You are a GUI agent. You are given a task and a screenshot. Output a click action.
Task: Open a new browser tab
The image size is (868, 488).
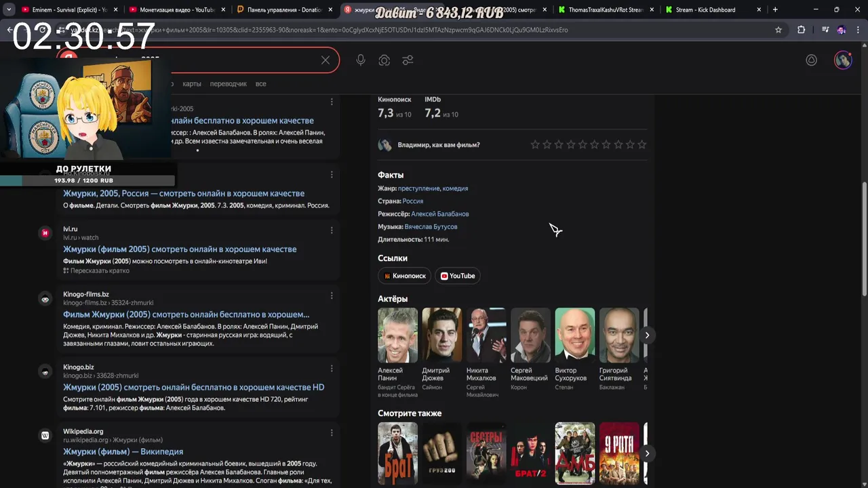[775, 9]
